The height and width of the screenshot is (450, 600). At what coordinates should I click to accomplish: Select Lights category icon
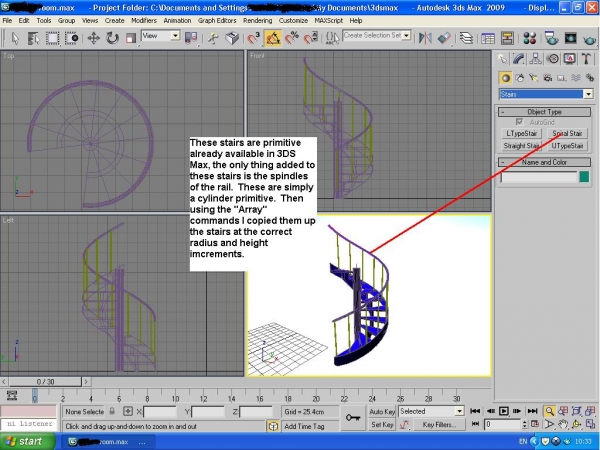[x=533, y=78]
